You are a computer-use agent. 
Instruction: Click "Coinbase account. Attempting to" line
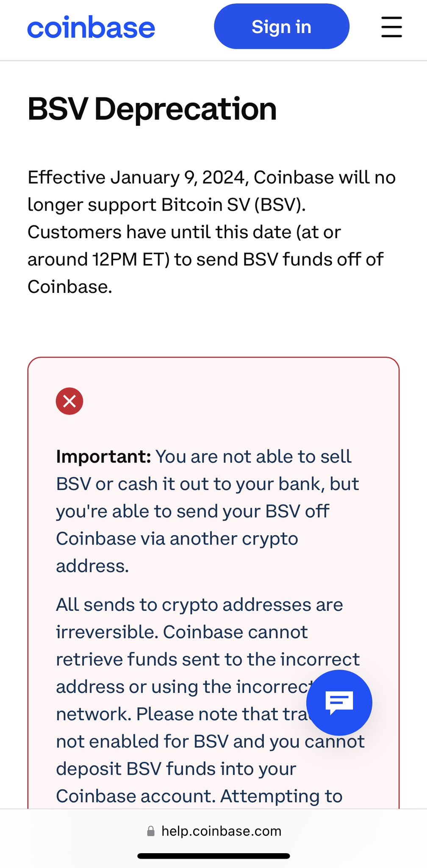pos(199,796)
